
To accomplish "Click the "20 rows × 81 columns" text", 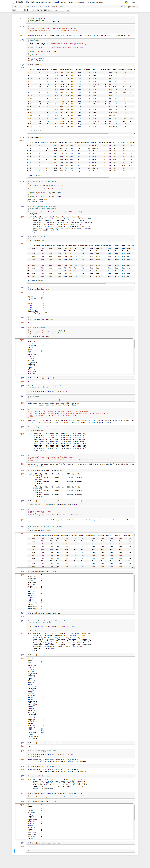I will (34, 131).
